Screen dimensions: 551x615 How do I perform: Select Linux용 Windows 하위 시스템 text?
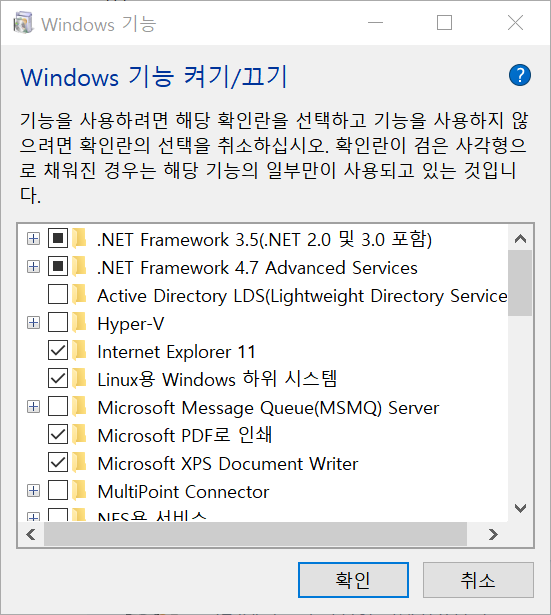(217, 379)
